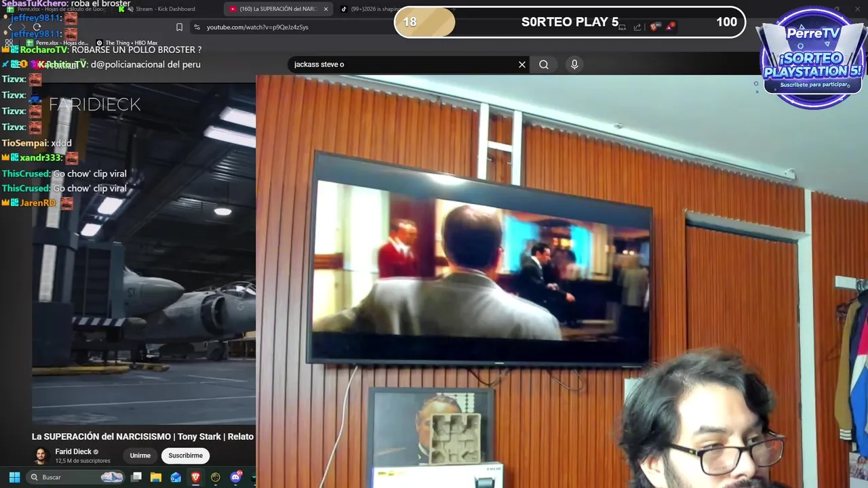This screenshot has width=868, height=488.
Task: Clear the YouTube search text
Action: (522, 64)
